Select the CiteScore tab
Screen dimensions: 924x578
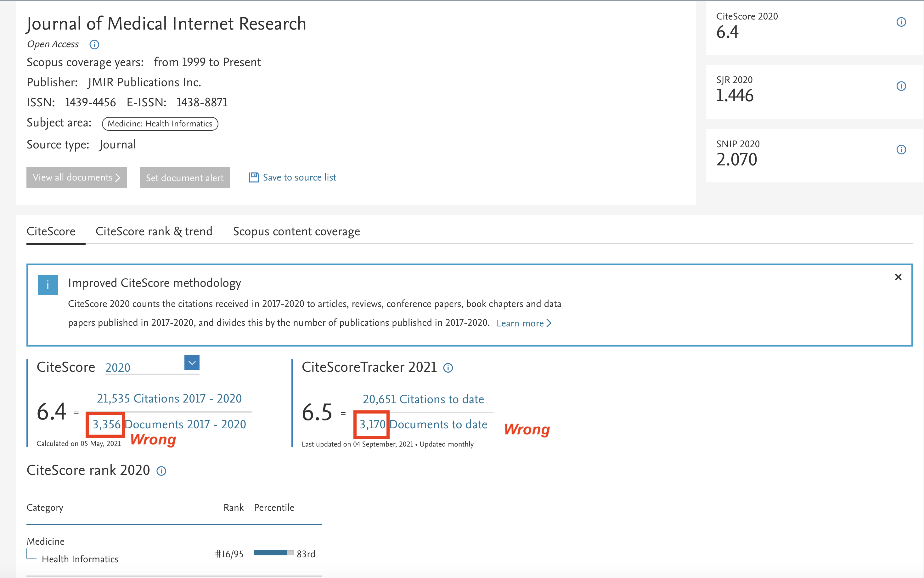coord(51,232)
